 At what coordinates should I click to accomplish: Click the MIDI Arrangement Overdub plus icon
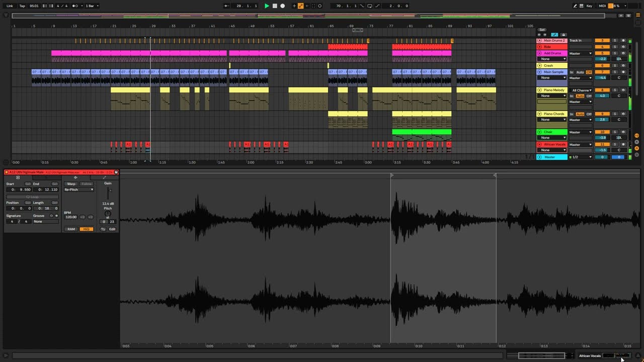coord(294,6)
